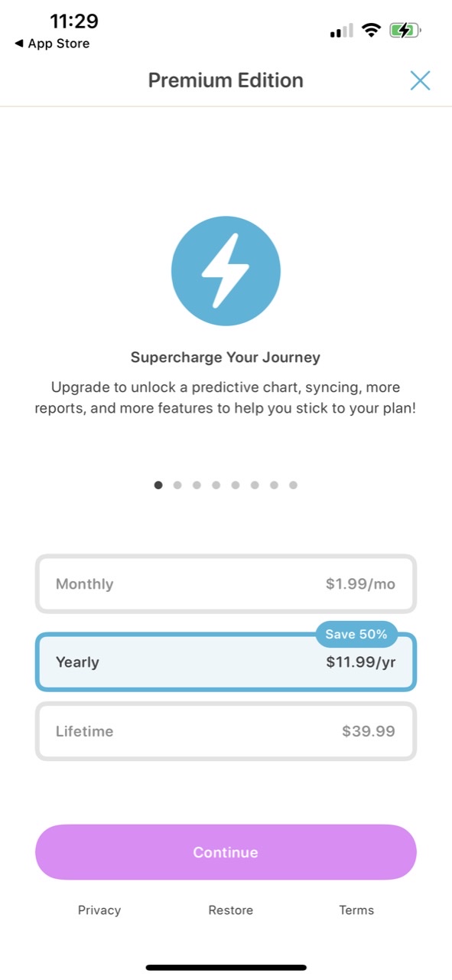Choose the Lifetime $39.99 plan
The image size is (452, 980).
pos(226,731)
